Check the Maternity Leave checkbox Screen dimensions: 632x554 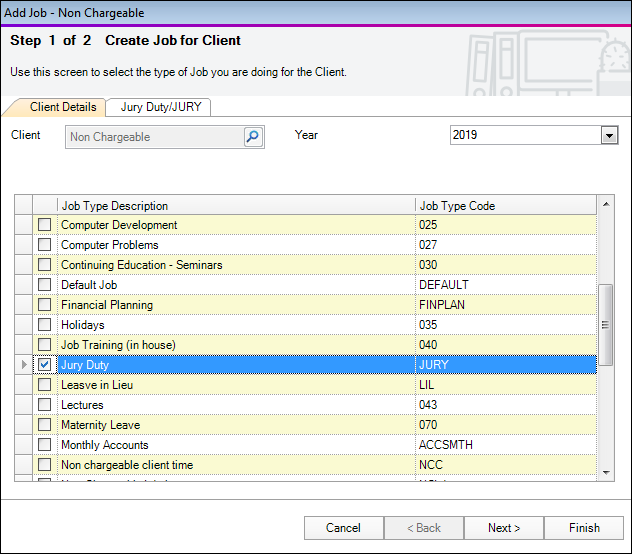click(x=44, y=425)
